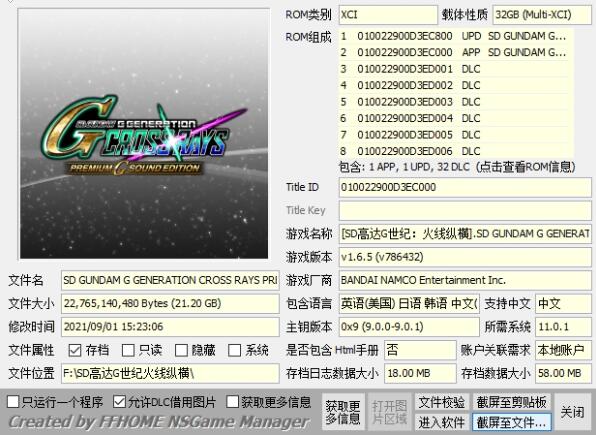The height and width of the screenshot is (435, 596).
Task: Click 截屏至文件 button
Action: click(511, 422)
